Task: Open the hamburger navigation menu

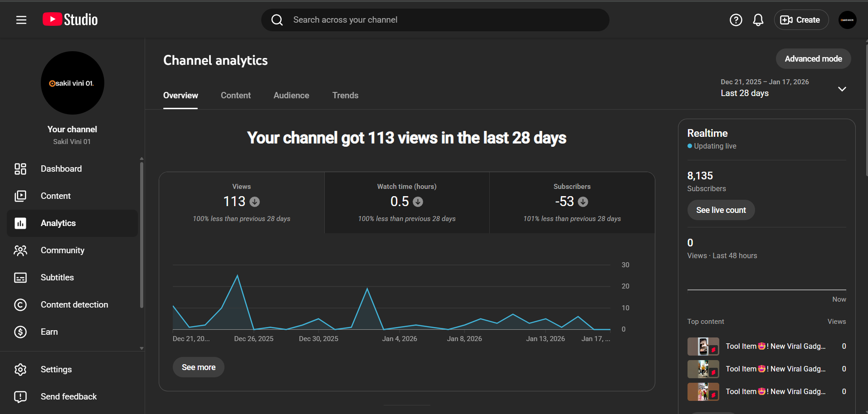Action: coord(21,20)
